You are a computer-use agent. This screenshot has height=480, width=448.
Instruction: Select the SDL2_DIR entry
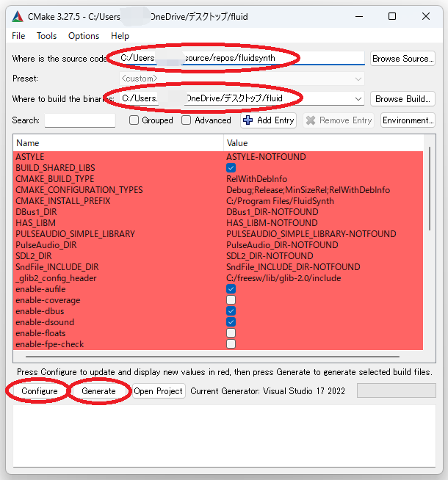click(x=33, y=256)
